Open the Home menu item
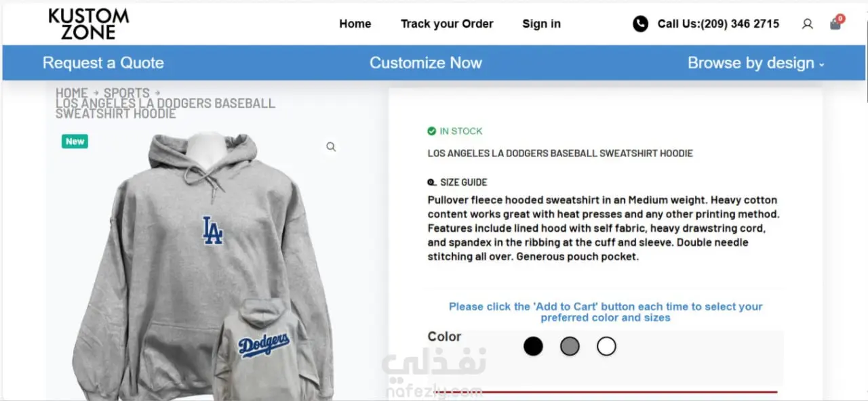The image size is (868, 401). 355,24
